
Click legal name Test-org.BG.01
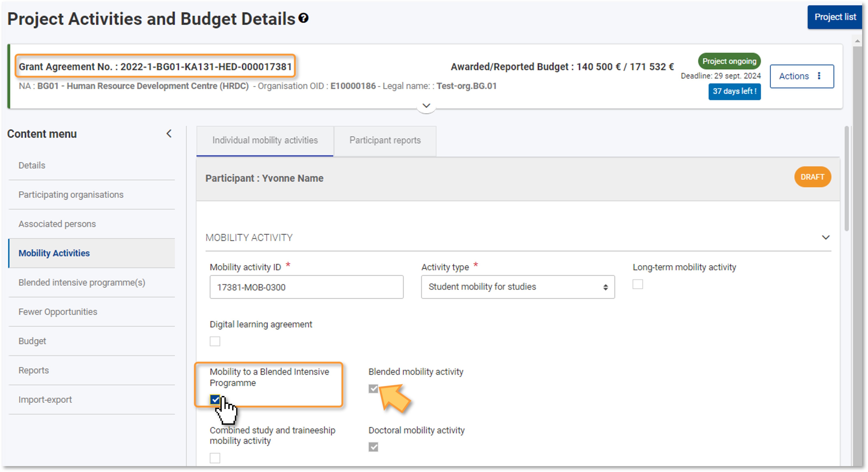tap(466, 86)
